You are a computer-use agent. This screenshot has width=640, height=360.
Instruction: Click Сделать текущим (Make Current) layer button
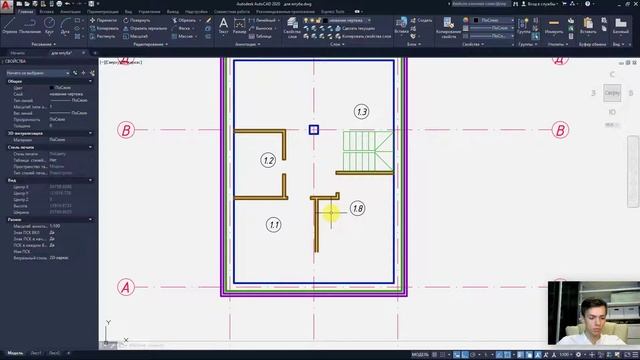355,28
